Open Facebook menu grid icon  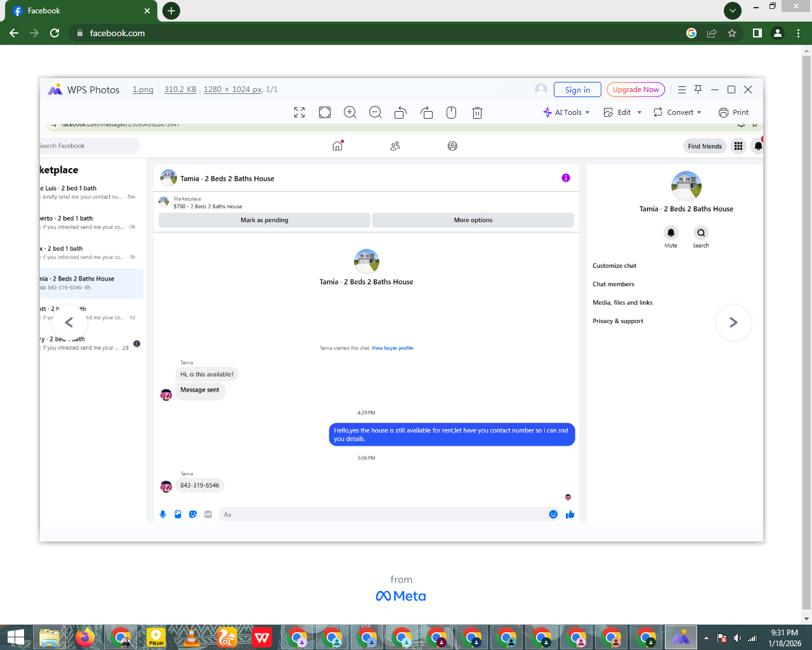tap(738, 146)
